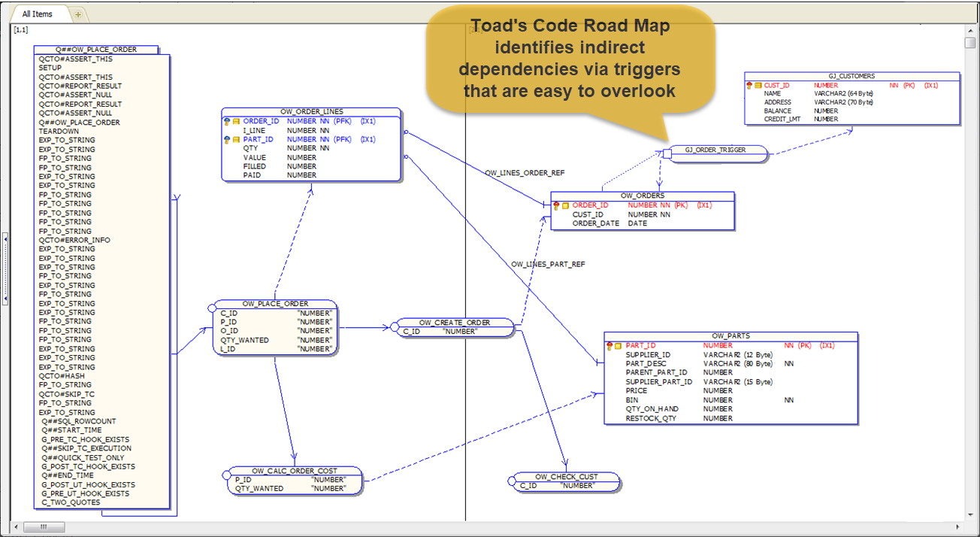The image size is (980, 537).
Task: Click the SUPPLIER_PART_ID column in OW_PARTS
Action: point(659,382)
